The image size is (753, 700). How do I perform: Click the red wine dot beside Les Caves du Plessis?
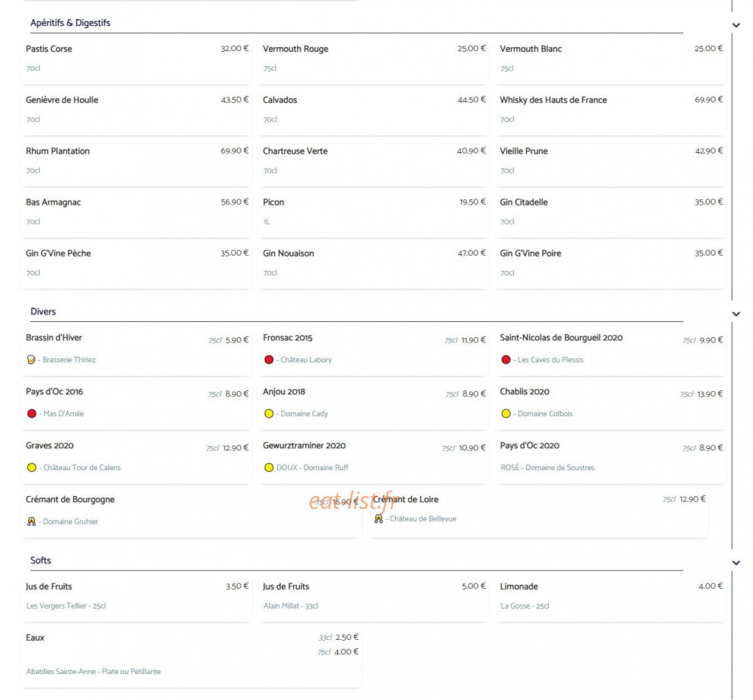tap(506, 360)
